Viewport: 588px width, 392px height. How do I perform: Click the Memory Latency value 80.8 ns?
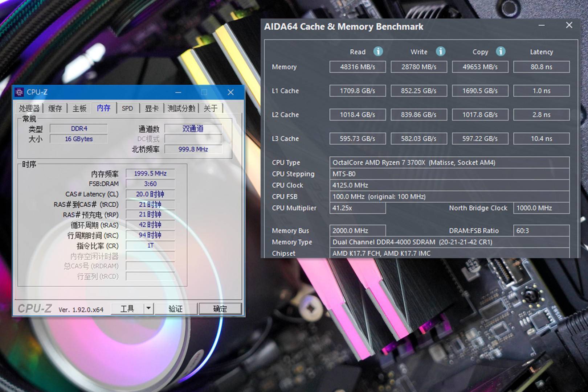541,67
